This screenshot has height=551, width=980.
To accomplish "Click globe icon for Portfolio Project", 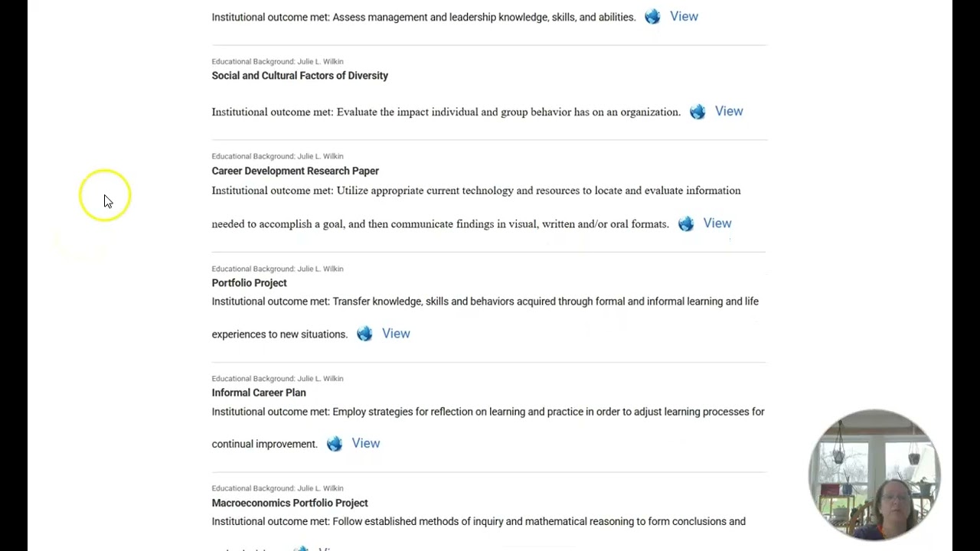I will (x=364, y=334).
